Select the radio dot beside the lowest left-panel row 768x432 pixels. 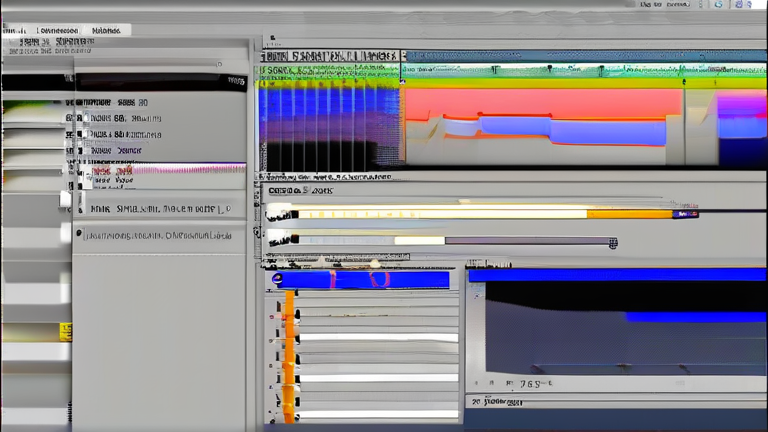click(x=79, y=233)
